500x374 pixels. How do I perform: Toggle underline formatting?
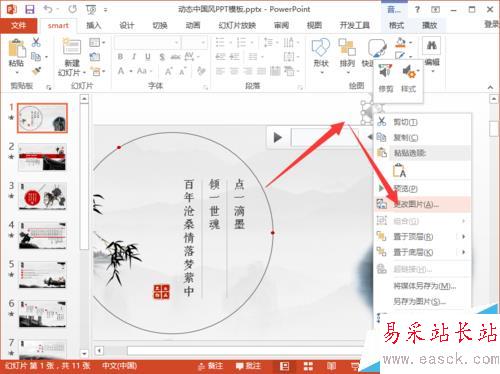coord(148,57)
